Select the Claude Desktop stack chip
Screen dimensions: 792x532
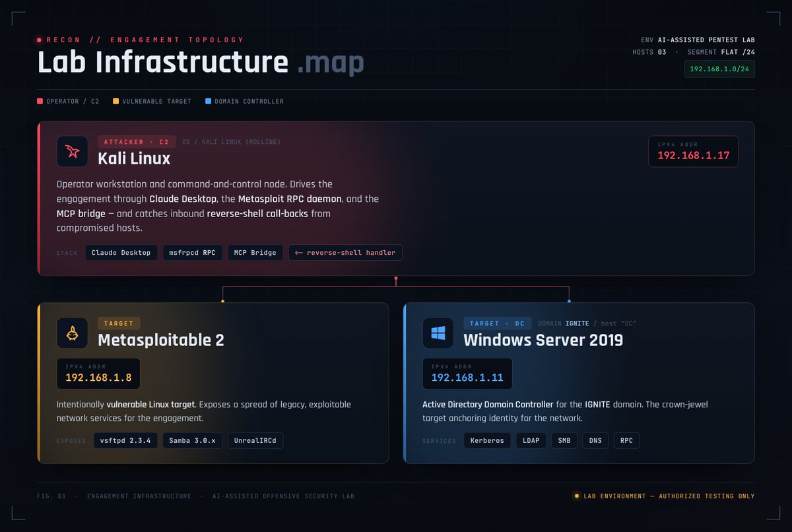pos(121,253)
